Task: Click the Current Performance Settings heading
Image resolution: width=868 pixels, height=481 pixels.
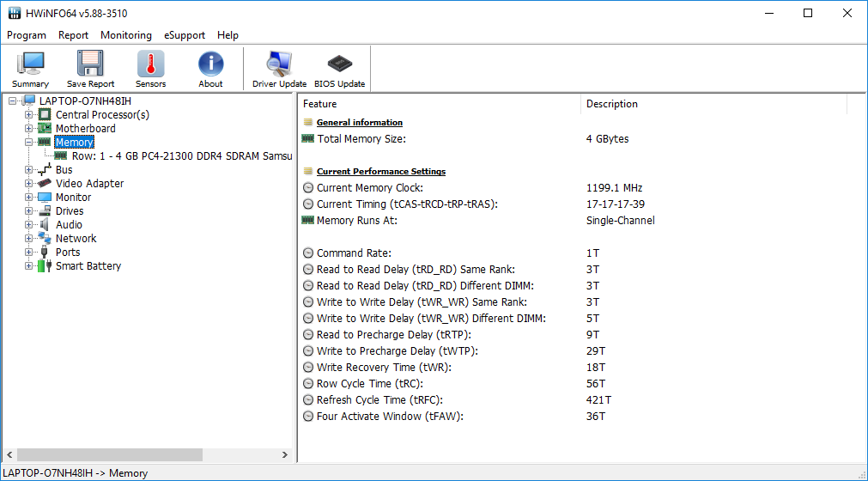Action: [381, 172]
